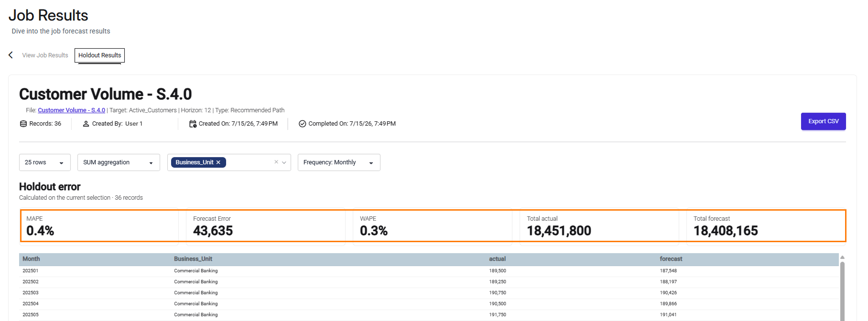This screenshot has height=321, width=868.
Task: Click the actual value 190,500
Action: 498,304
